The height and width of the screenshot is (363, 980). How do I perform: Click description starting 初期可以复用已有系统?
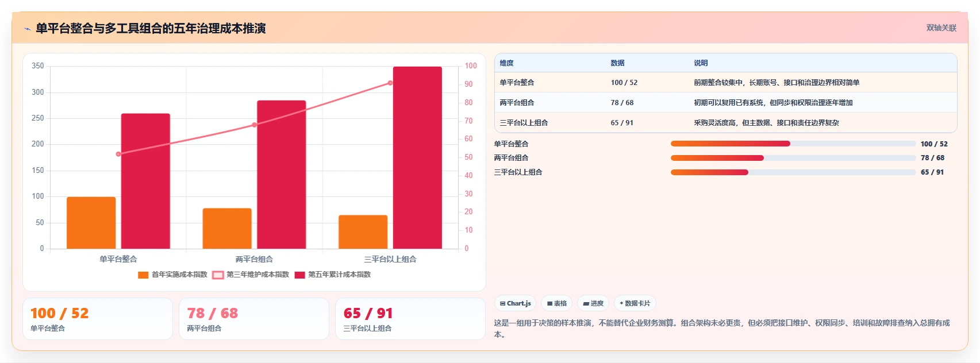pos(773,103)
